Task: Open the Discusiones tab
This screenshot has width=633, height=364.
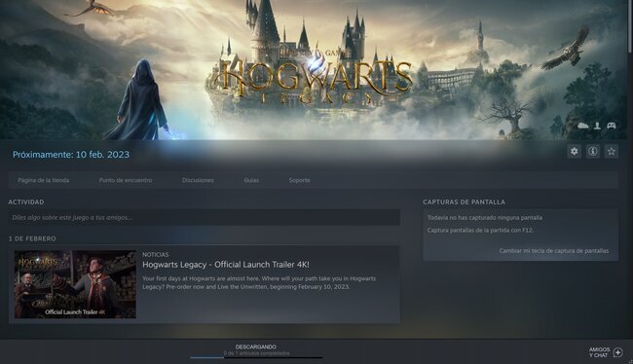Action: pos(198,180)
